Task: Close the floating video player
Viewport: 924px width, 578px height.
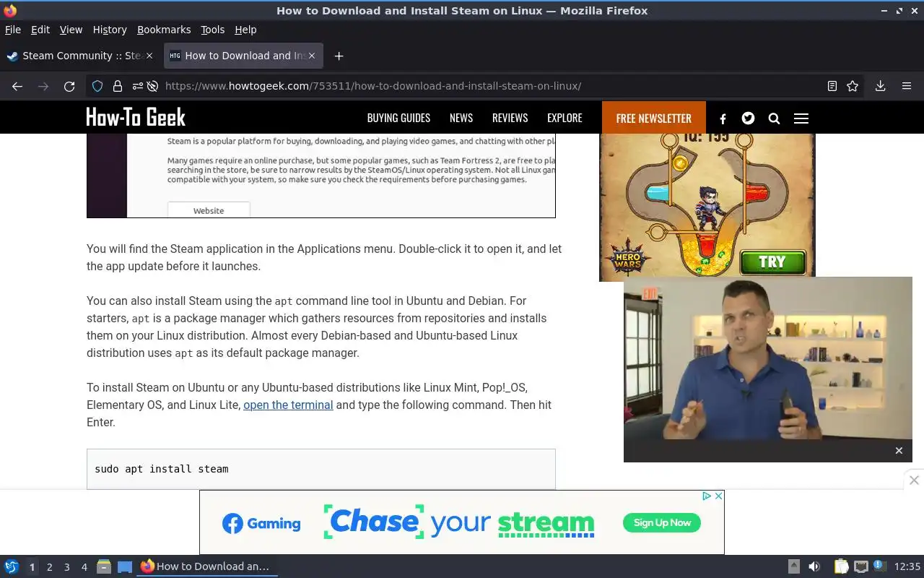Action: (899, 451)
